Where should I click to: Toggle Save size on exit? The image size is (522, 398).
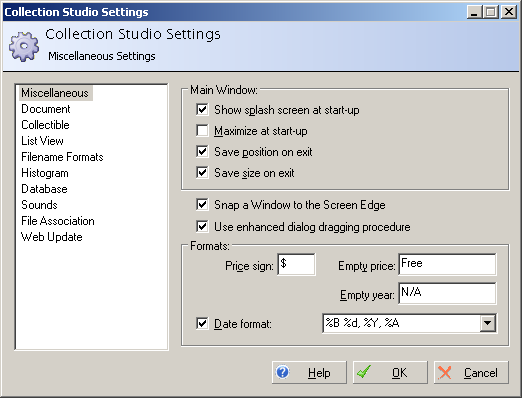[202, 172]
